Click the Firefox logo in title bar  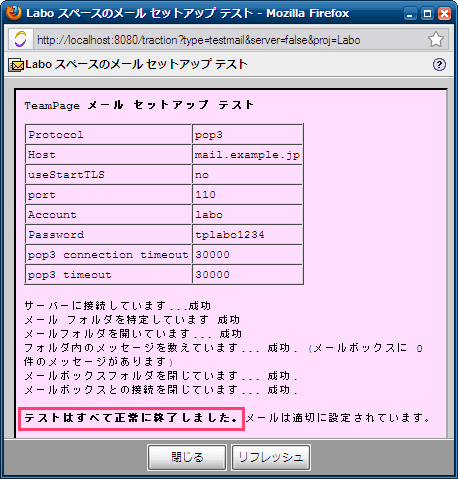pos(14,13)
